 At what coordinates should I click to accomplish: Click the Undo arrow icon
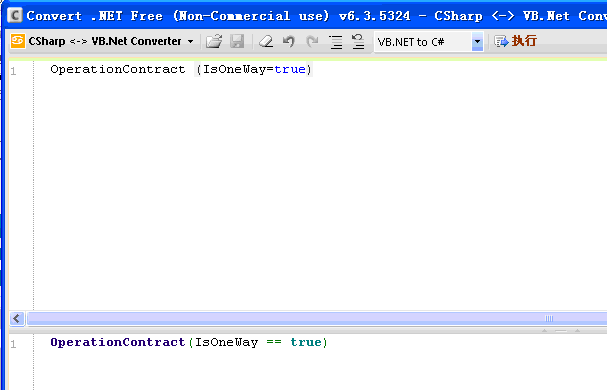coord(289,41)
